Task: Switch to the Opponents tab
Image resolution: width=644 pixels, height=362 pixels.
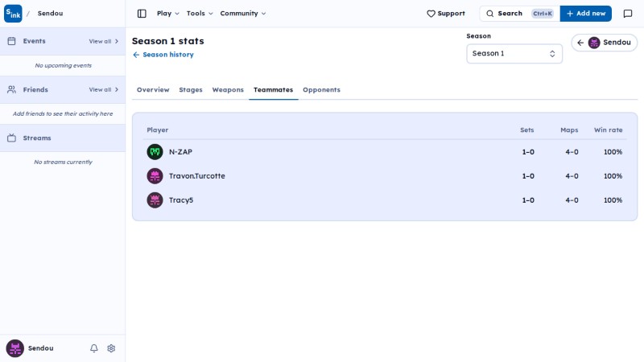Action: pos(321,89)
